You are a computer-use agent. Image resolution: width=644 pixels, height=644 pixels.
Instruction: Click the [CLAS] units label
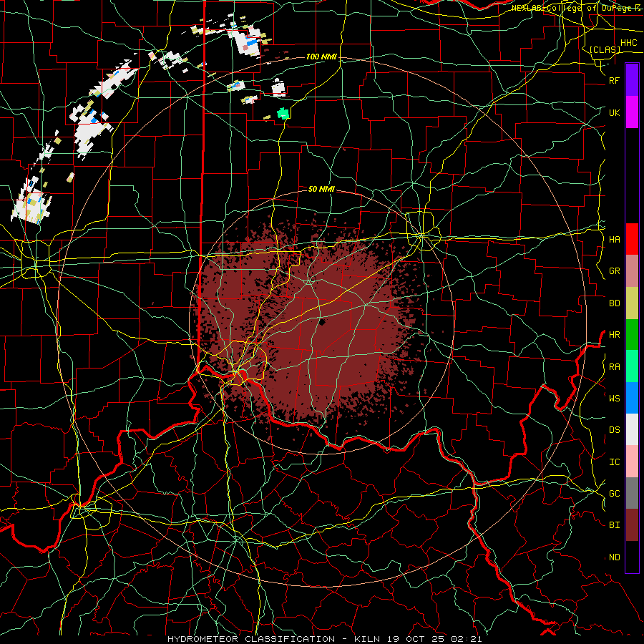(x=605, y=50)
